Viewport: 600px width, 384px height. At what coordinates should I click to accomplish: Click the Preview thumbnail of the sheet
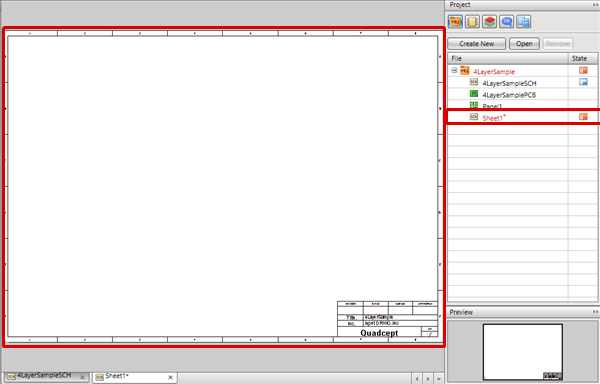click(523, 352)
